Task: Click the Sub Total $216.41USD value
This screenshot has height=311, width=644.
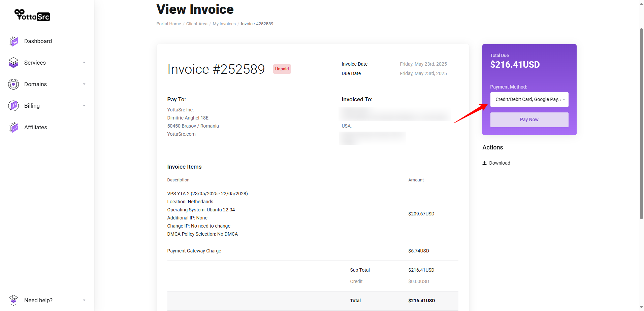Action: [421, 270]
